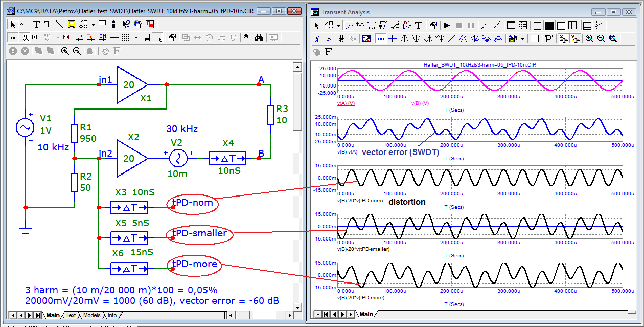
Task: Click the 'P' performance button
Action: (x=549, y=39)
